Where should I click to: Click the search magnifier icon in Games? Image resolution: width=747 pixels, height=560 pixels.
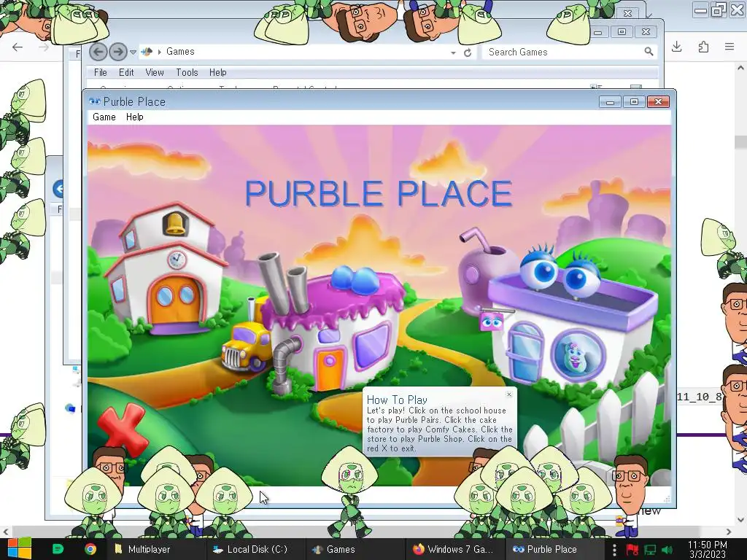pyautogui.click(x=649, y=52)
